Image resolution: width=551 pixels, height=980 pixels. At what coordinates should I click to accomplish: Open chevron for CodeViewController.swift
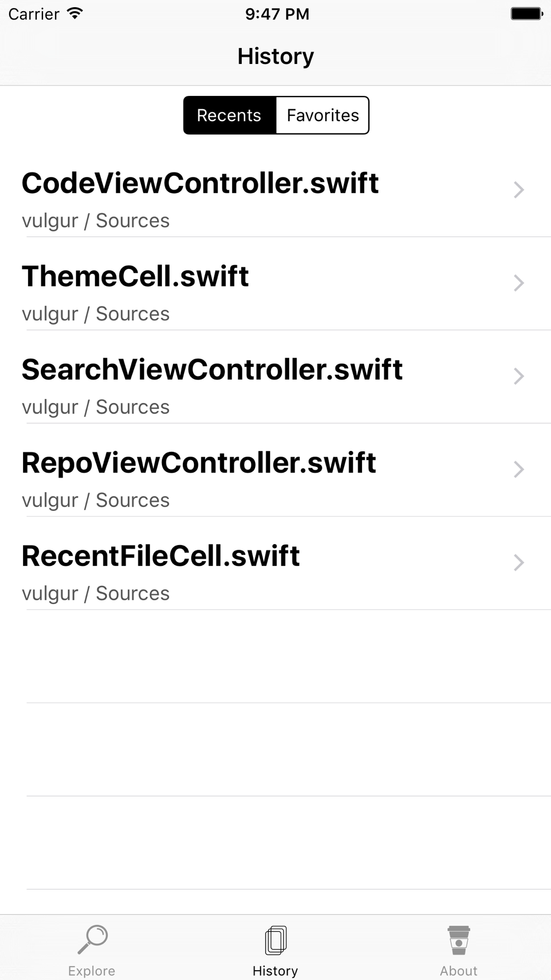coord(518,190)
